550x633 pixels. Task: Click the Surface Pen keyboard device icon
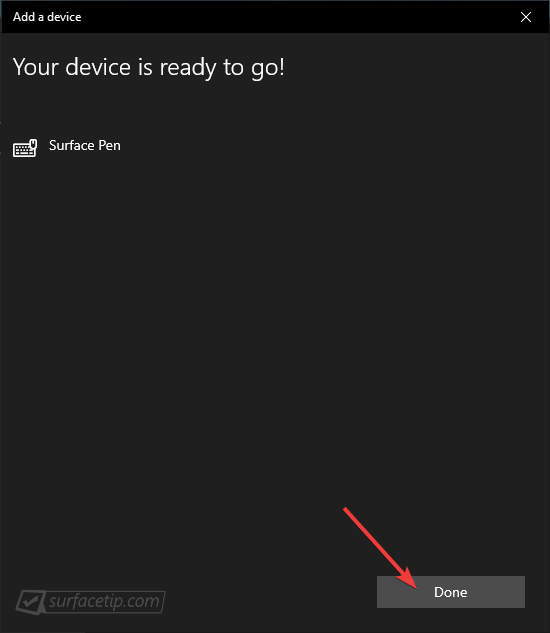pos(25,148)
